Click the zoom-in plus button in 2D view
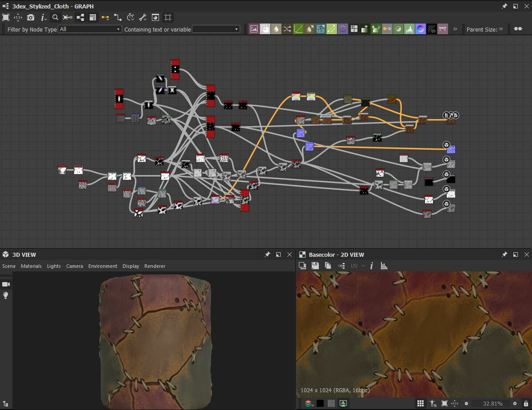Image resolution: width=532 pixels, height=410 pixels. [x=515, y=403]
